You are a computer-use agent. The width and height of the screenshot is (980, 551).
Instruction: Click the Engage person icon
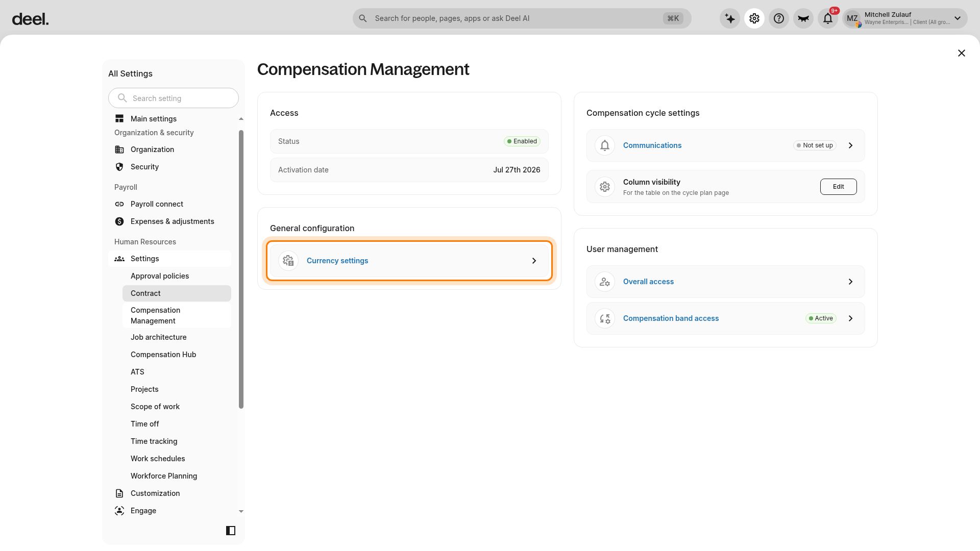pyautogui.click(x=119, y=511)
